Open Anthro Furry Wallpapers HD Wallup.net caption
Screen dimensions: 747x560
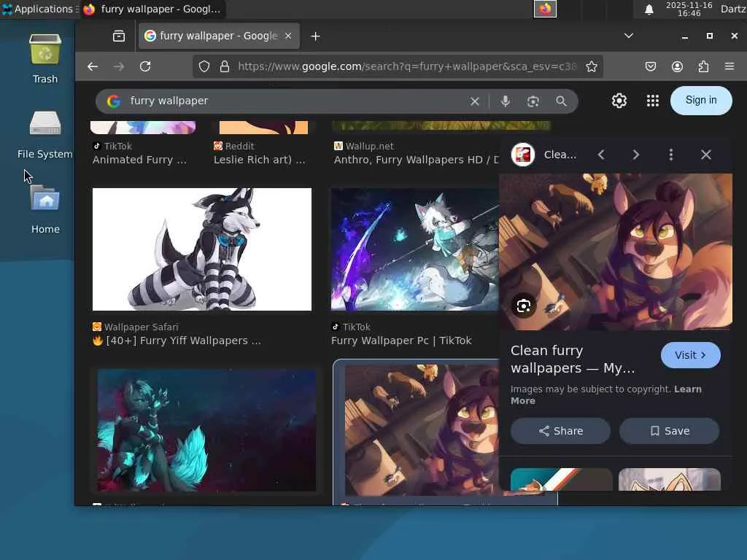416,160
